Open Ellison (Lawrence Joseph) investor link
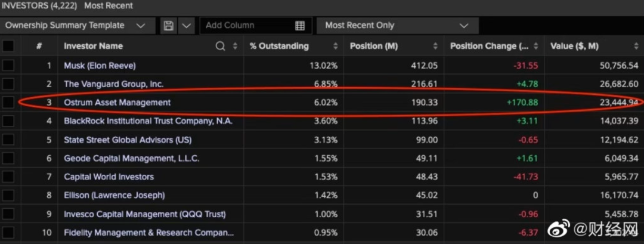 (114, 195)
